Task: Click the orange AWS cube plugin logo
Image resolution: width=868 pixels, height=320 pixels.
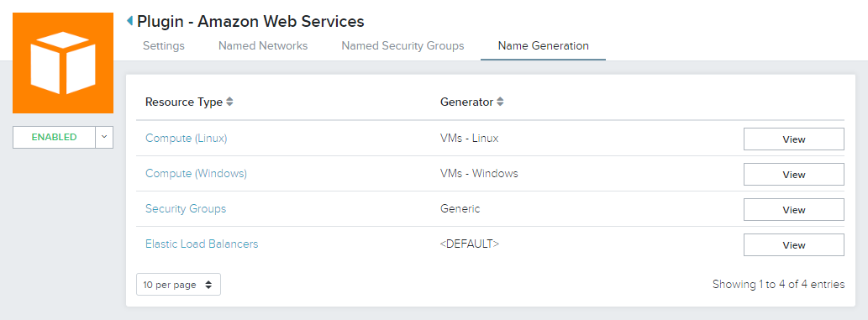Action: coord(63,62)
